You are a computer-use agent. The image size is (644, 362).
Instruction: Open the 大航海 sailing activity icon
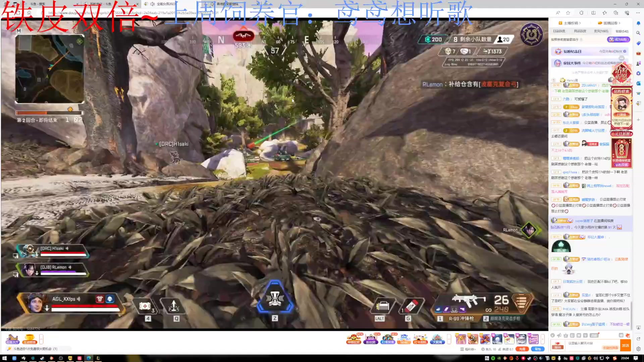click(437, 339)
